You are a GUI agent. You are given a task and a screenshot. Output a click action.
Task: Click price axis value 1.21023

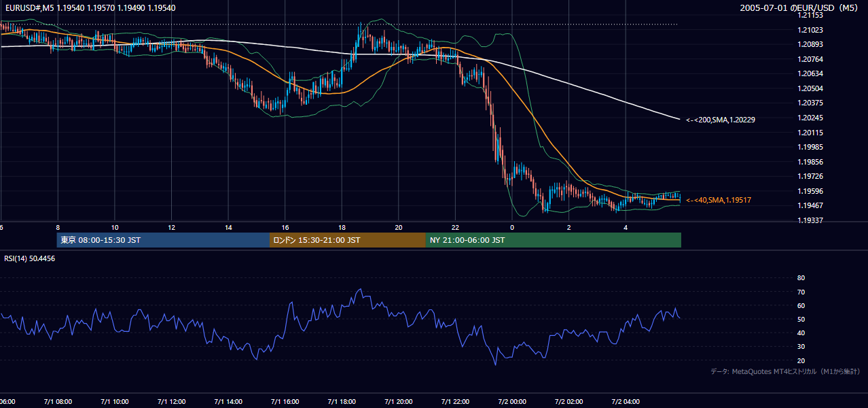pos(810,30)
